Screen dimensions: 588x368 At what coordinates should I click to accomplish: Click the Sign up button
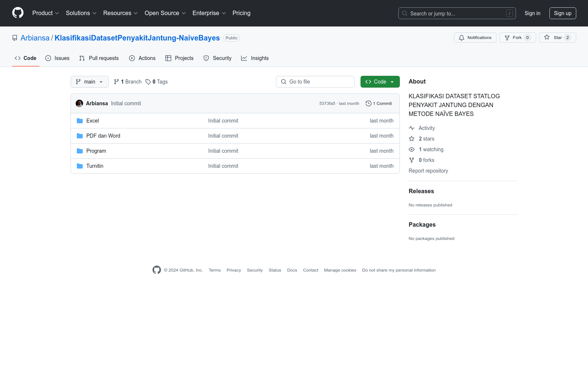563,13
